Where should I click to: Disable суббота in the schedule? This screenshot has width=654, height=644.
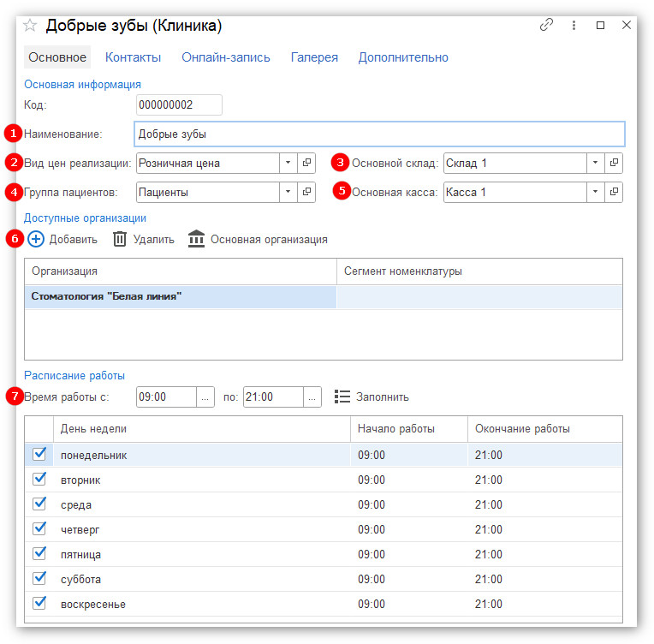[x=39, y=578]
